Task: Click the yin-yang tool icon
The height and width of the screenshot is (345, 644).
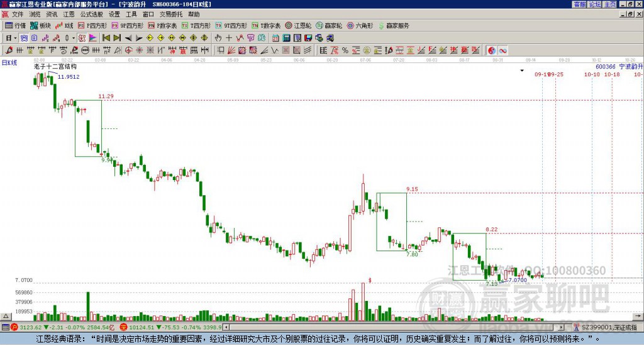Action: tap(492, 50)
